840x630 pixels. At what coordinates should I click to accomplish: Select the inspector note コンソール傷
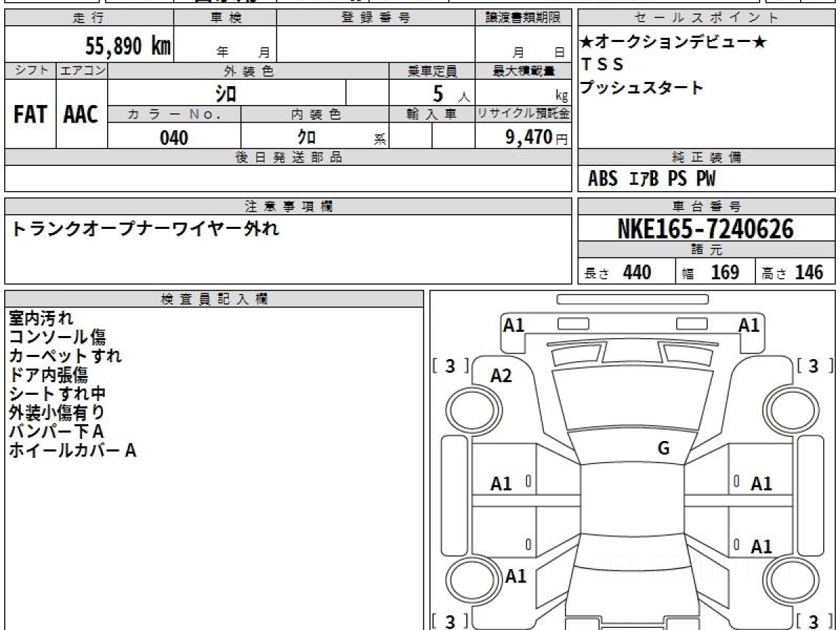pos(57,337)
